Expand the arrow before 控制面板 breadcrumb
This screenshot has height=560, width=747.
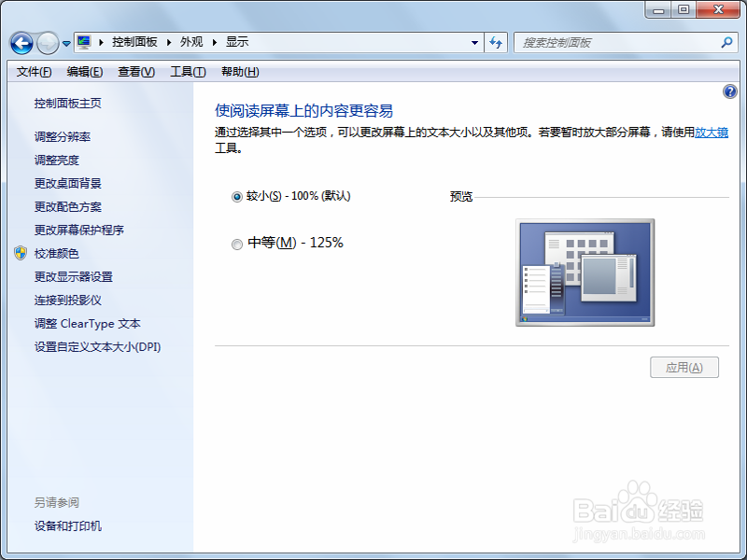pyautogui.click(x=101, y=42)
